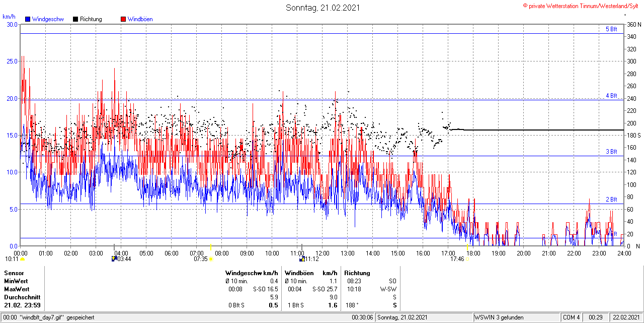Click the '12:00' time axis label
This screenshot has height=323, width=644.
point(322,253)
